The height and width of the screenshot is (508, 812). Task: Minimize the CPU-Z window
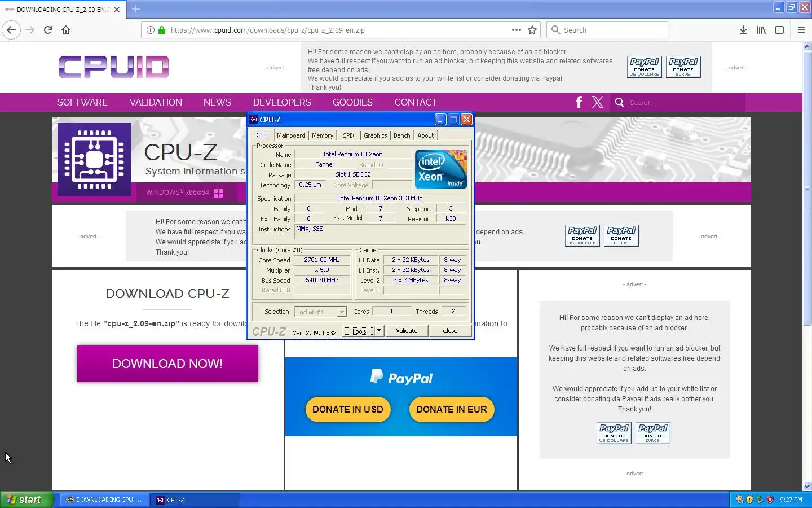(x=440, y=120)
